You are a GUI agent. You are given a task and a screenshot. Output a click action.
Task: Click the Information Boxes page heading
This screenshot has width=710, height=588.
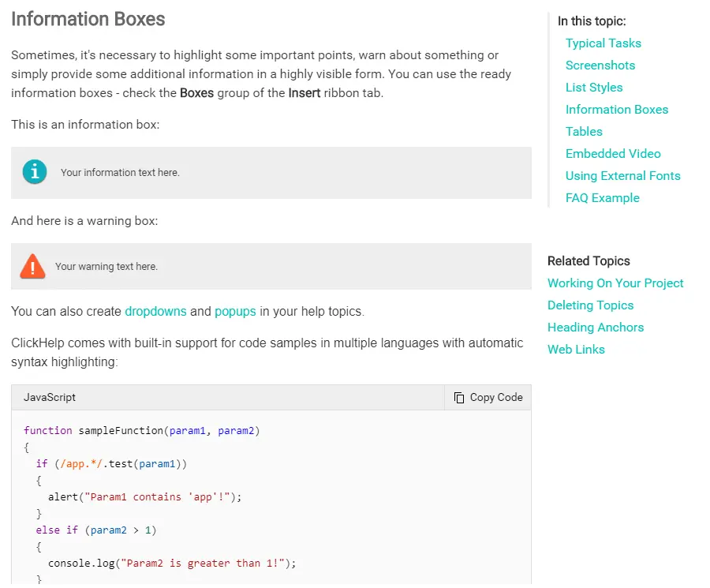pos(88,20)
